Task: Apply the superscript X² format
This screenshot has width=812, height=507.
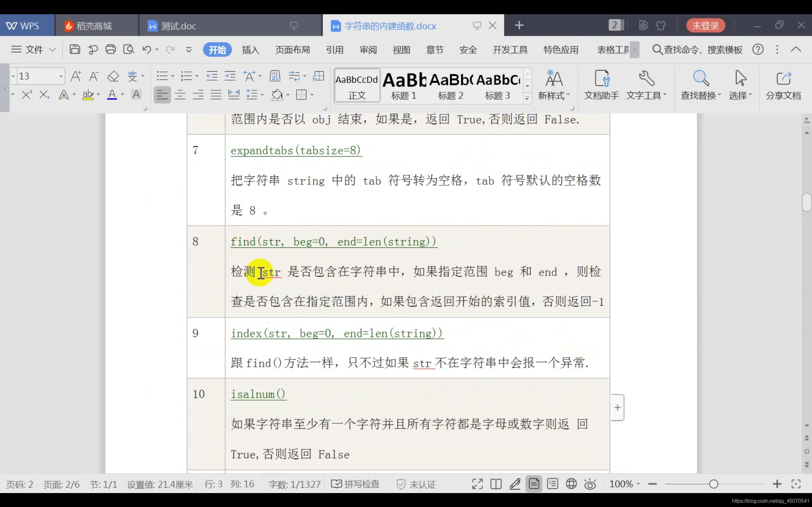Action: 27,94
